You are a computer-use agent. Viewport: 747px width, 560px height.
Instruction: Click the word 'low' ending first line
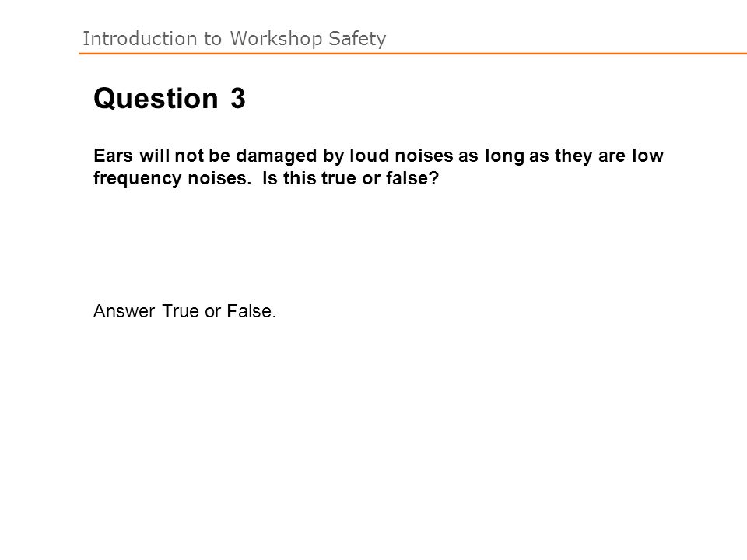(648, 156)
